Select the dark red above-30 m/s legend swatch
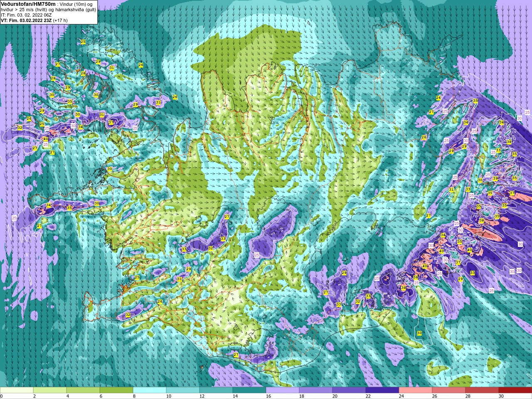The height and width of the screenshot is (399, 532). click(x=515, y=390)
